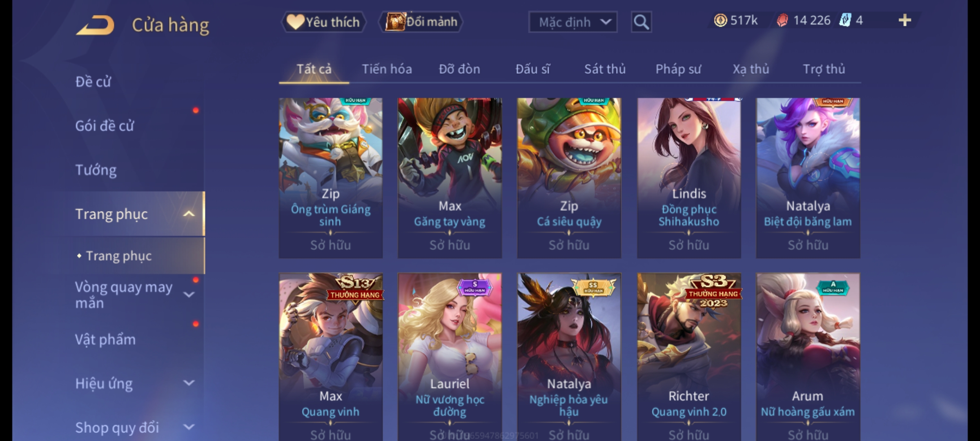This screenshot has width=980, height=441.
Task: Expand the Hiệu ứng sidebar section
Action: tap(189, 383)
